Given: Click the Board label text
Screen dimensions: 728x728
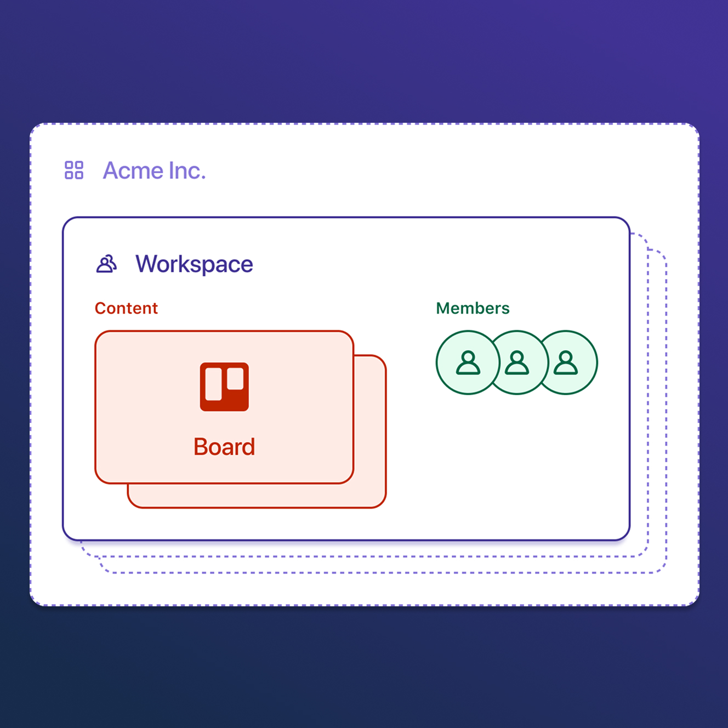Looking at the screenshot, I should [224, 447].
